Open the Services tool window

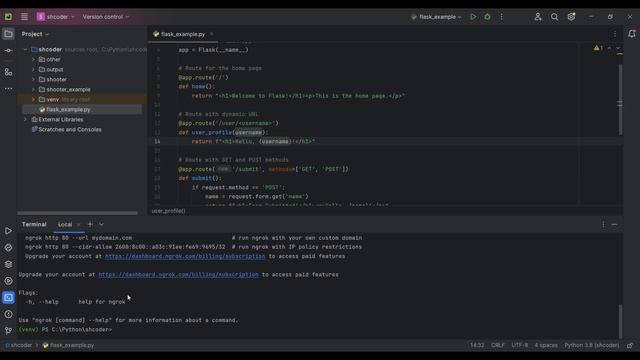coord(8,281)
